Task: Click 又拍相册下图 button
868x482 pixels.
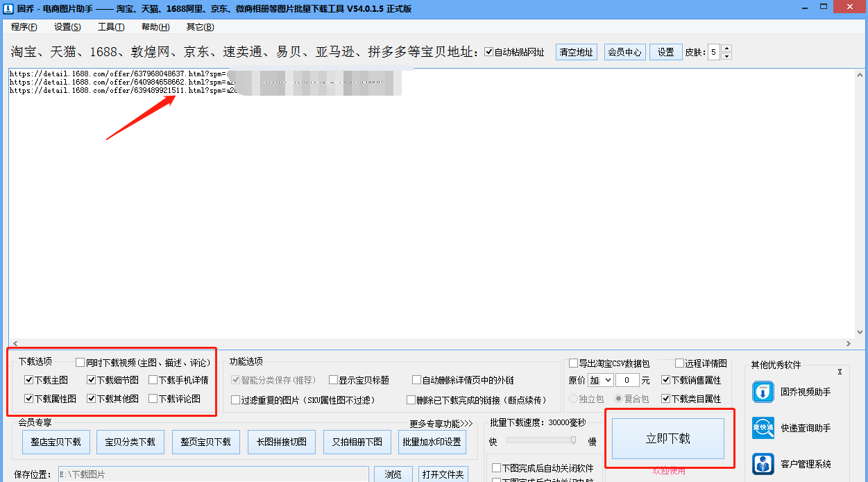Action: (x=357, y=442)
